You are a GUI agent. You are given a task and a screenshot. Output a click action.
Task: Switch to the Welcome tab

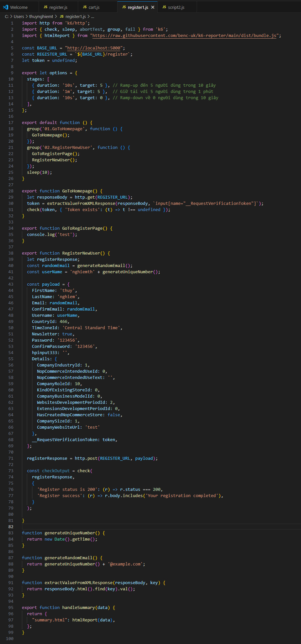[19, 7]
